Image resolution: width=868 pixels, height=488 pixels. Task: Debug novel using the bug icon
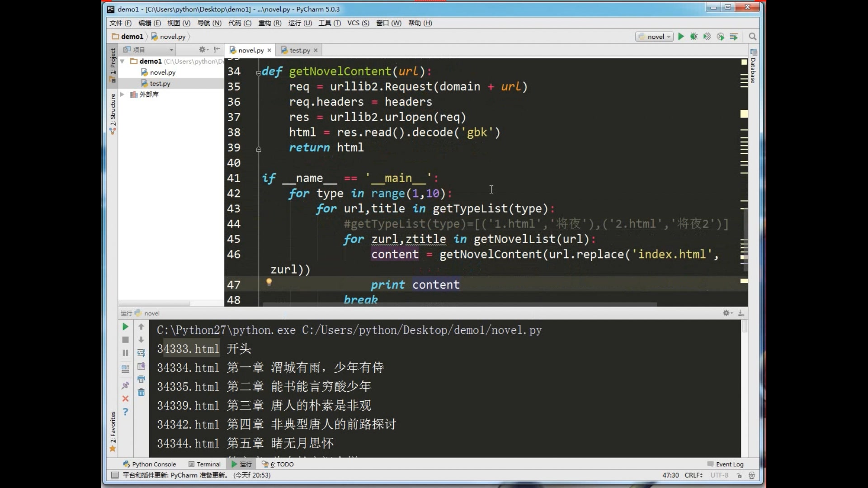coord(694,37)
